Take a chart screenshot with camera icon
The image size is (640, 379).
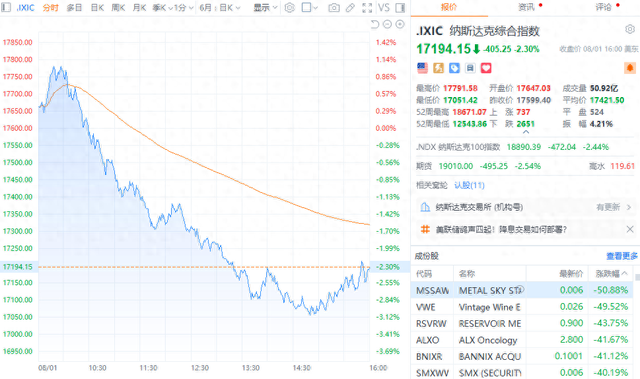click(x=334, y=7)
